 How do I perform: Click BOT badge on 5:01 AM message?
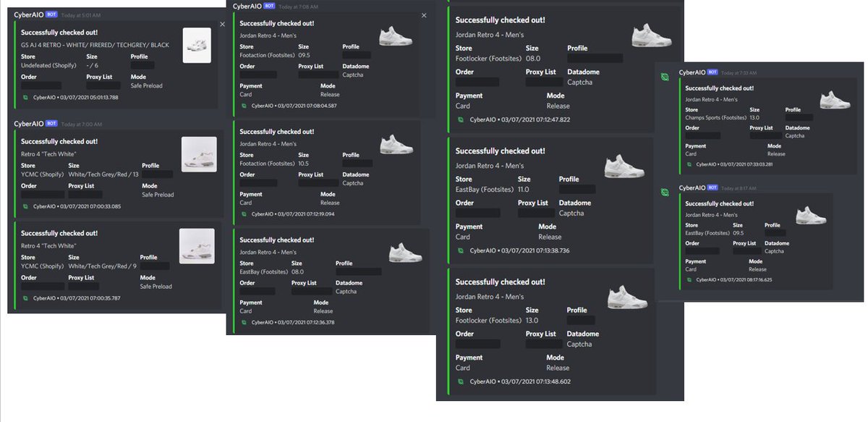click(52, 14)
